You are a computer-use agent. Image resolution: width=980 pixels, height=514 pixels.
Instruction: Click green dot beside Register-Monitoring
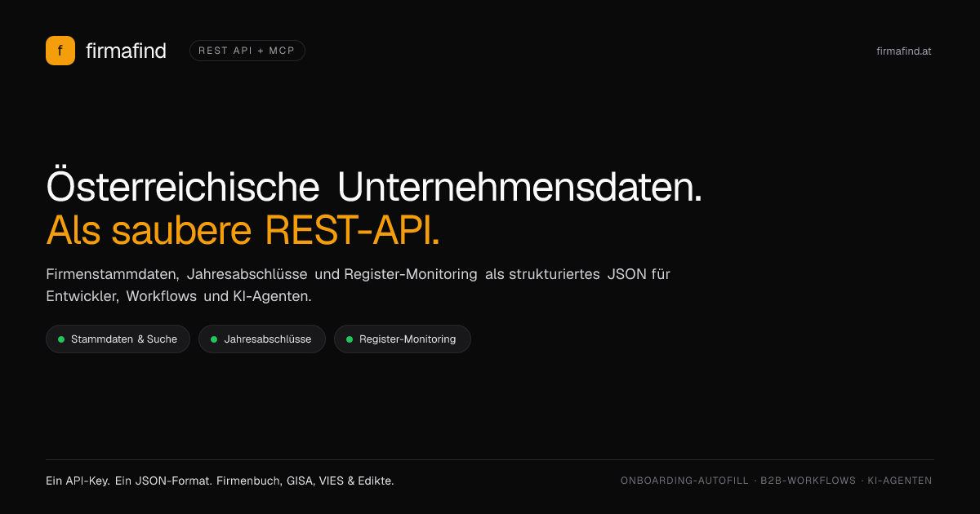tap(350, 339)
